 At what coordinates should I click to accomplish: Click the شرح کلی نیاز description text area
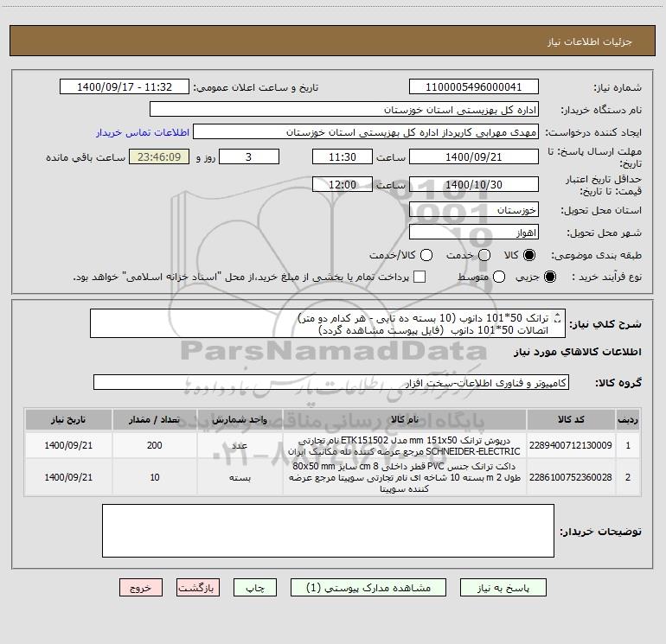pos(328,324)
